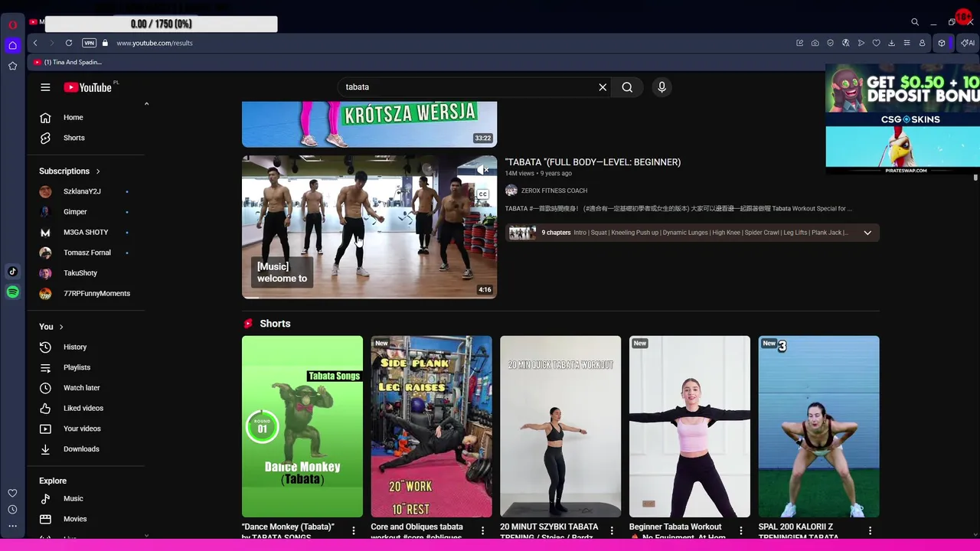Take a snapshot with camera icon

(815, 43)
